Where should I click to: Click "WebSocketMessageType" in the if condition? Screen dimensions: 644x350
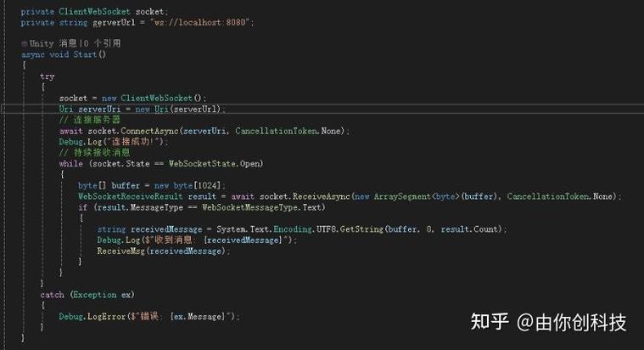point(250,207)
